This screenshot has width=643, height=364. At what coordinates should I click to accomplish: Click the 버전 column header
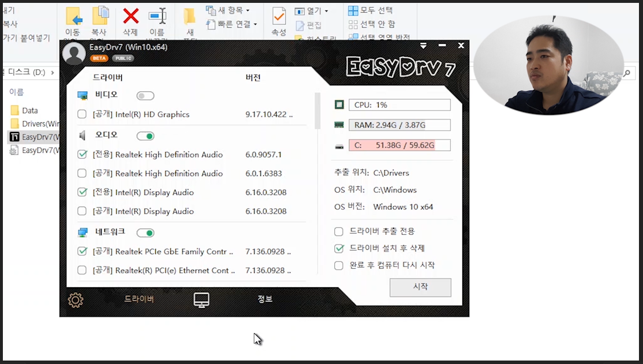click(253, 77)
